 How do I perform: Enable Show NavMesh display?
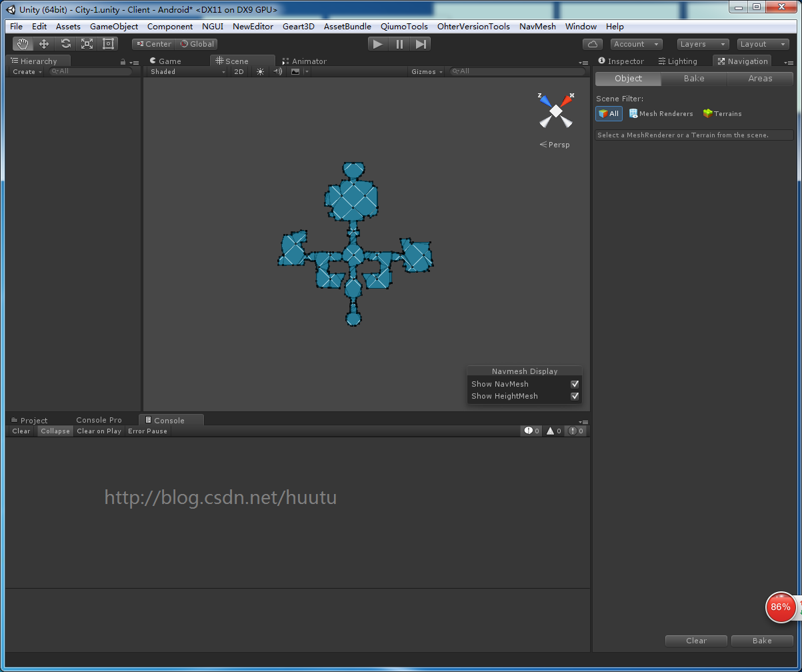tap(575, 384)
